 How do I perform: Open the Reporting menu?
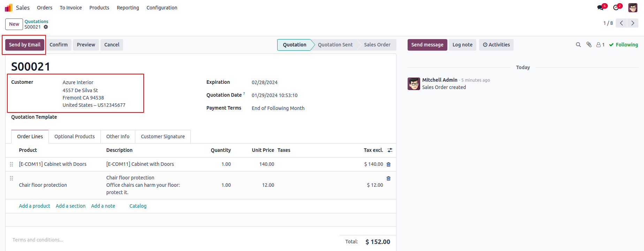click(x=128, y=8)
